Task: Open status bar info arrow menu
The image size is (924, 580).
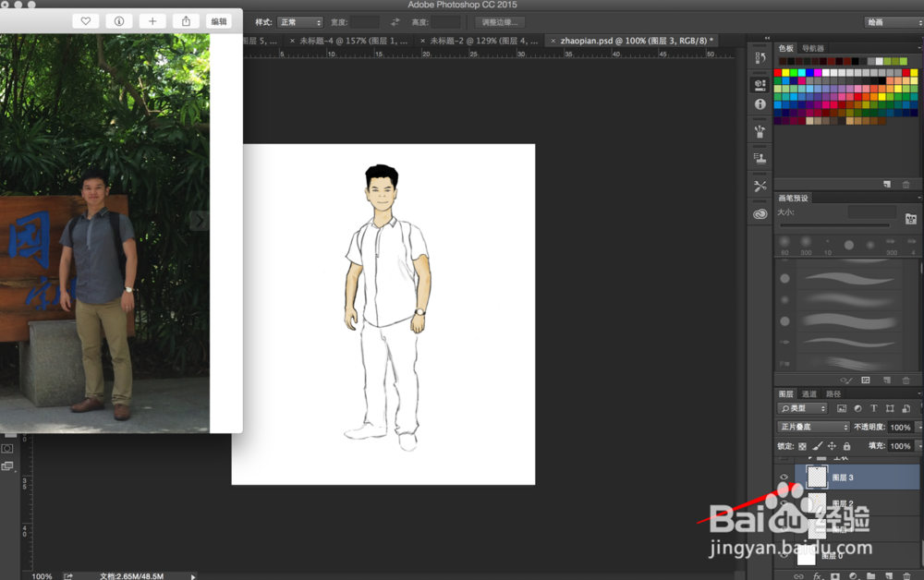Action: coord(193,576)
